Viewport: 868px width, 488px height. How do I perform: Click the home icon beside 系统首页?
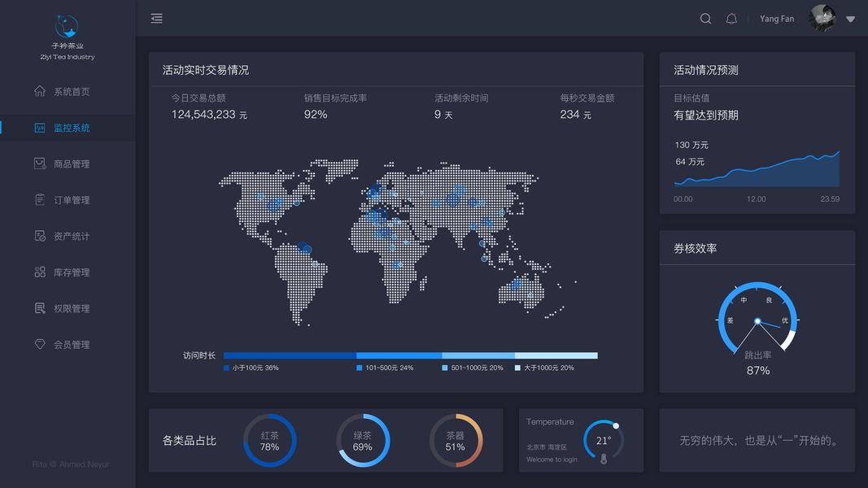click(x=40, y=91)
